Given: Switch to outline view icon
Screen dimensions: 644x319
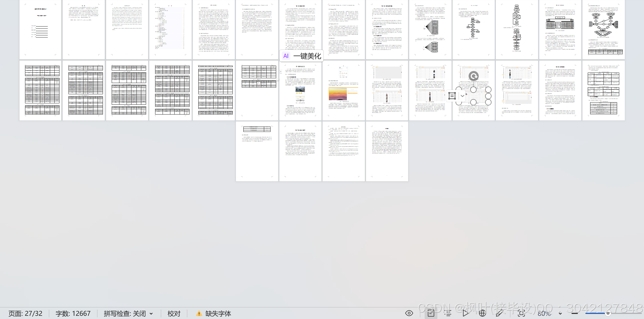Looking at the screenshot, I should click(x=448, y=313).
